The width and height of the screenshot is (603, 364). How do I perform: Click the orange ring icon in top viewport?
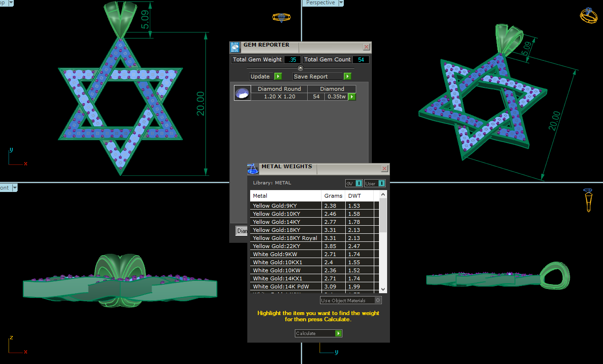(281, 18)
